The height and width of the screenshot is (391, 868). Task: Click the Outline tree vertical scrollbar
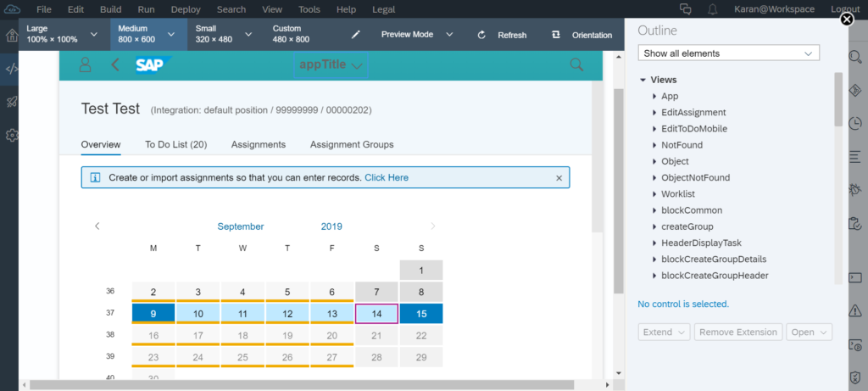(838, 100)
